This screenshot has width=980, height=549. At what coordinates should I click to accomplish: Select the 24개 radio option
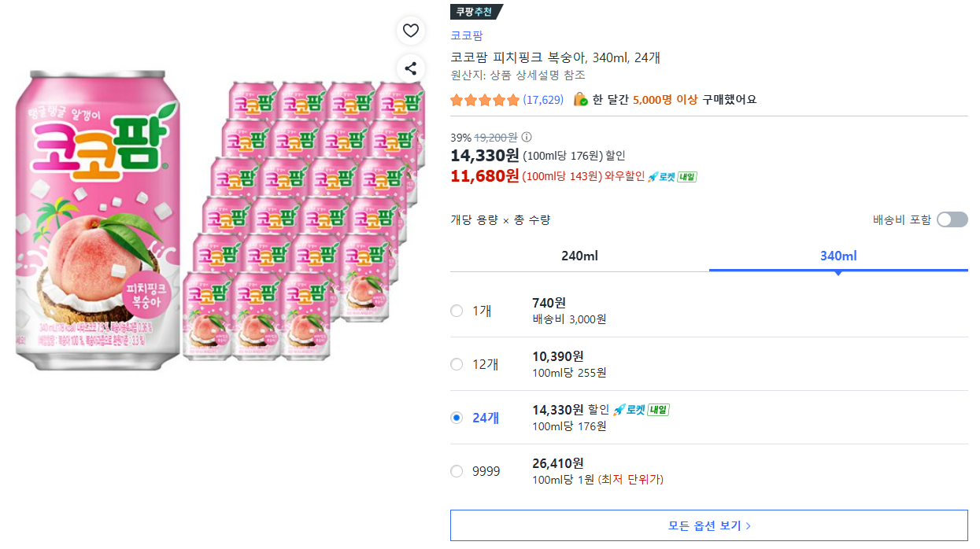click(x=457, y=418)
